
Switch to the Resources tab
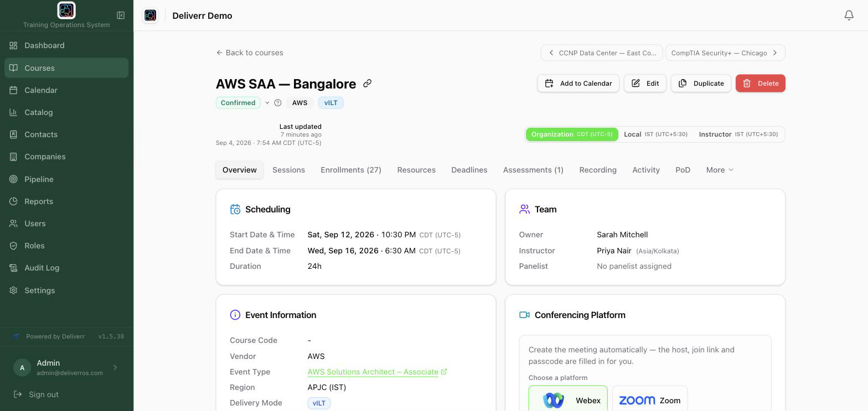pos(416,170)
